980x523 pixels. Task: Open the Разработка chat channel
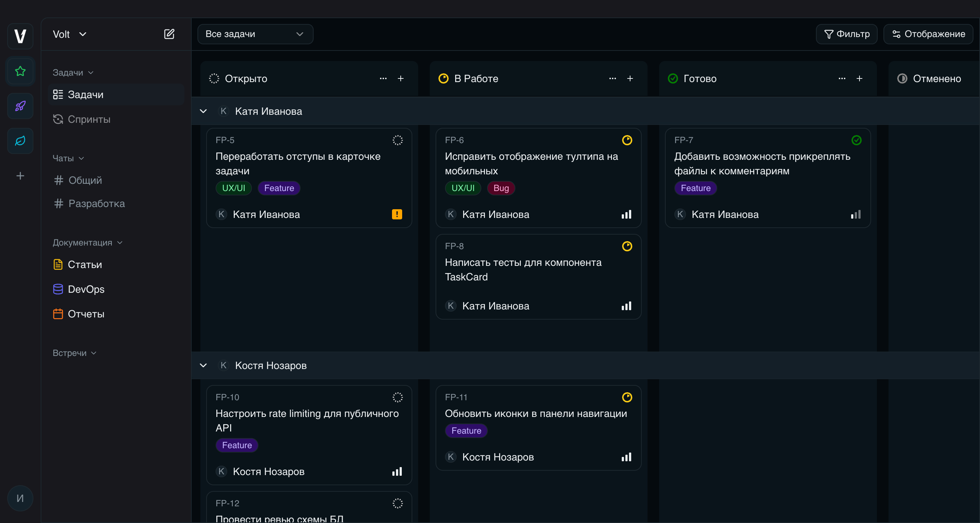click(96, 204)
